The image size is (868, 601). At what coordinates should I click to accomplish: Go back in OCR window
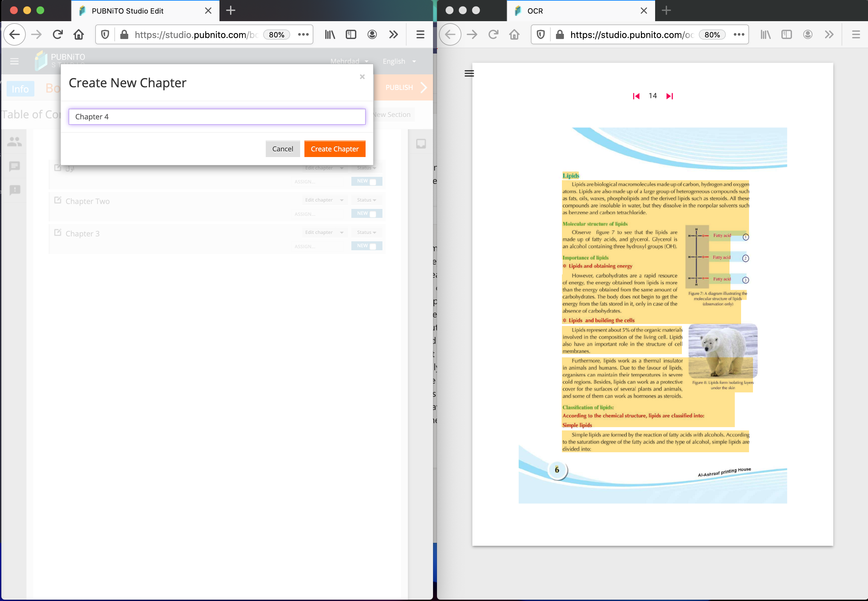pos(450,35)
